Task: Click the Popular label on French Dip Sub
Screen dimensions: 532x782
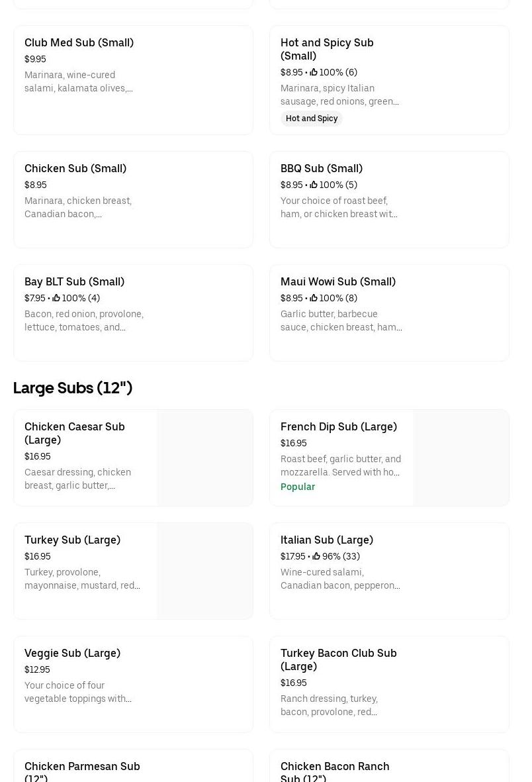Action: [298, 487]
